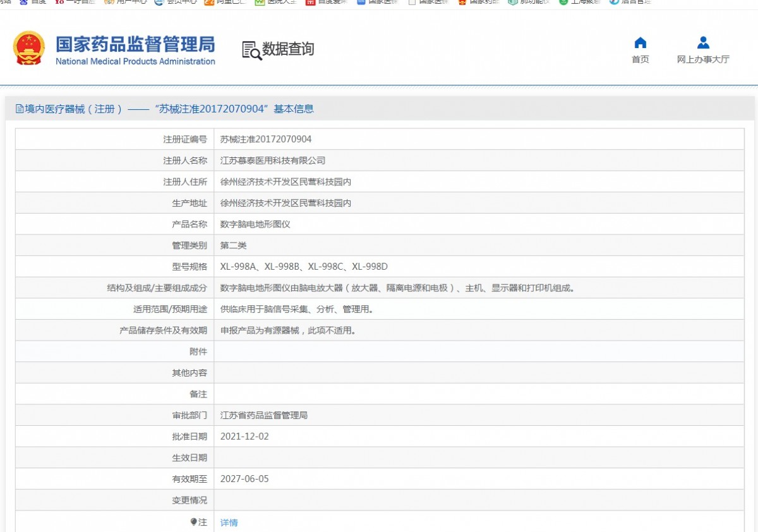Click the 数据查询 magnifier document icon

click(x=251, y=50)
